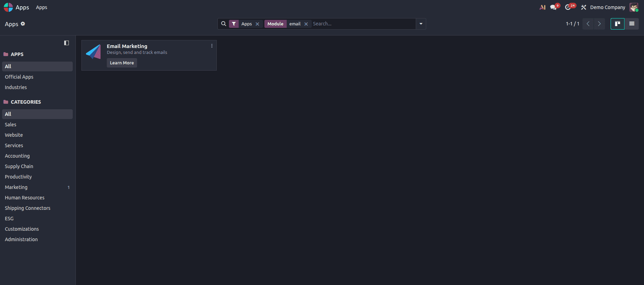Open the debug tools wrench icon

point(583,7)
